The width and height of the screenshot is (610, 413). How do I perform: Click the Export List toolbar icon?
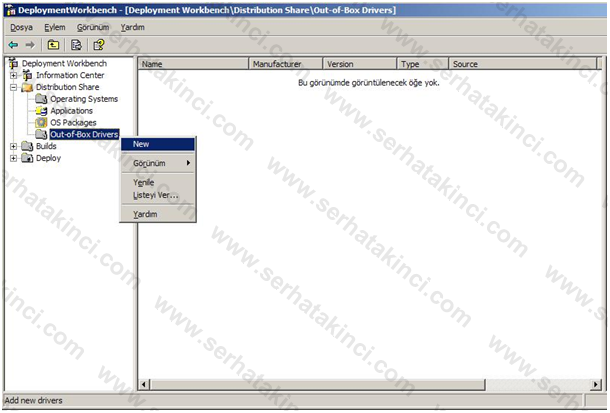point(75,44)
